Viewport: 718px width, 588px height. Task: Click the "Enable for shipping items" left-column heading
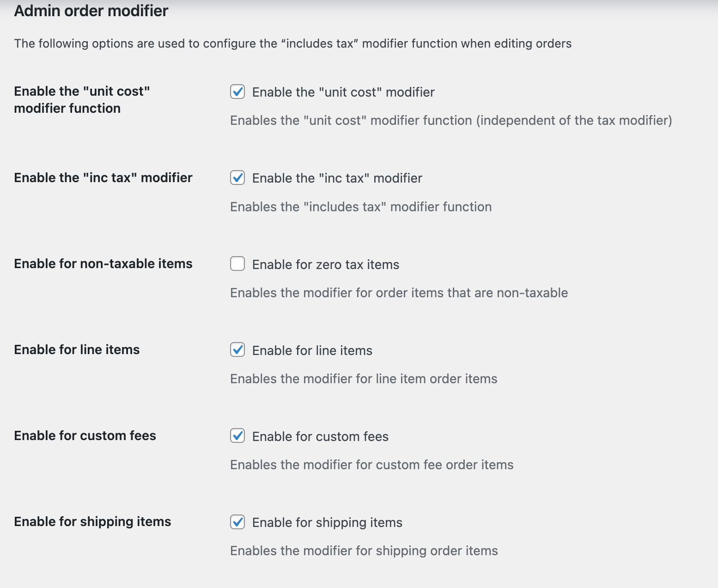click(92, 521)
